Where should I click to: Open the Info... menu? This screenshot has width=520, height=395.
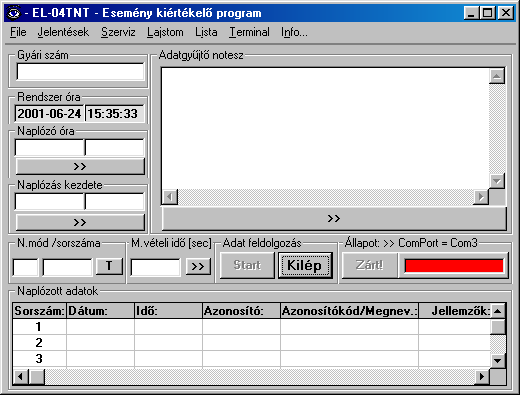pos(294,32)
